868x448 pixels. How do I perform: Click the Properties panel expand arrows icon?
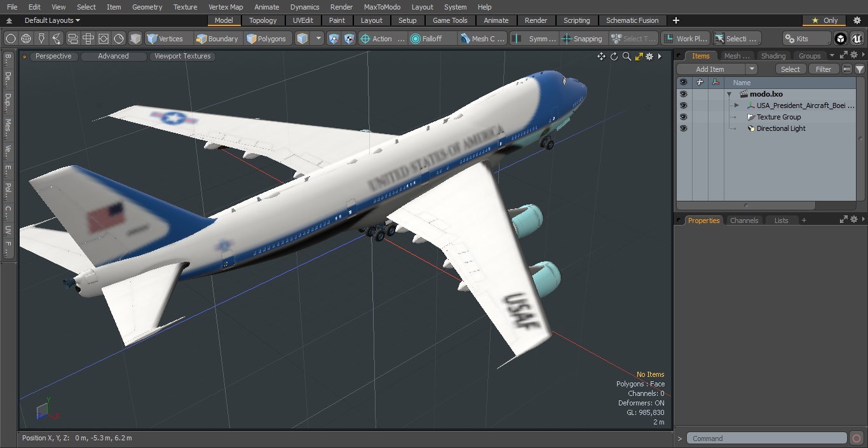[x=844, y=220]
